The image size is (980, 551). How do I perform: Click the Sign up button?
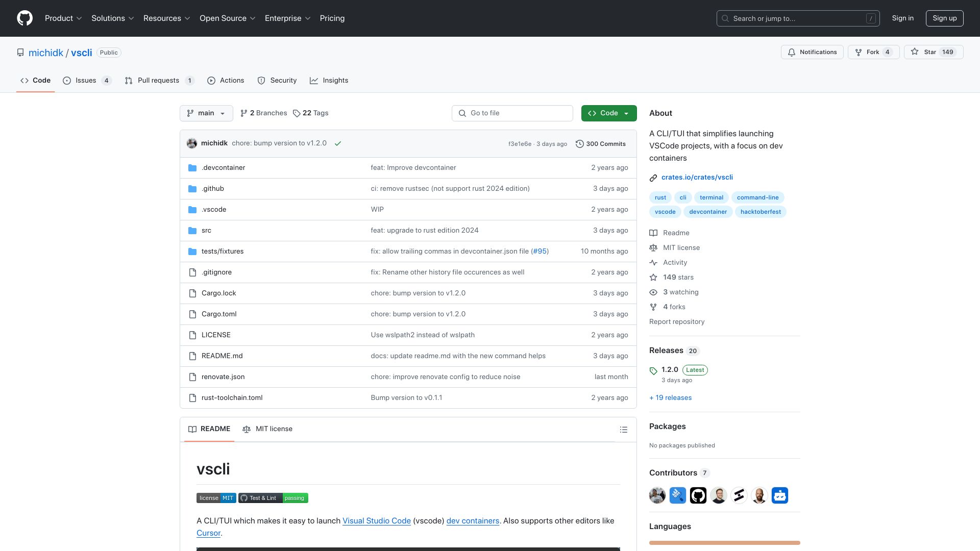click(x=945, y=18)
